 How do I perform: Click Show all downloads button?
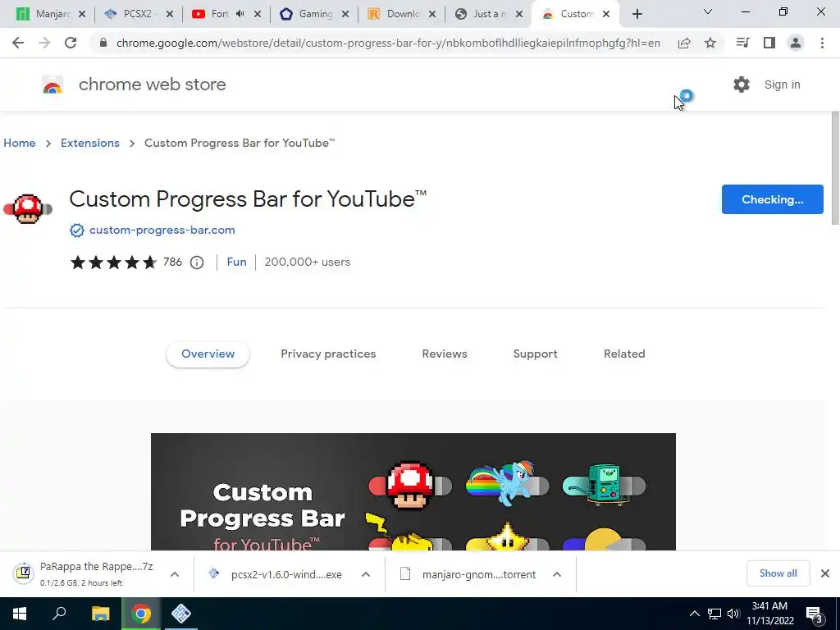pyautogui.click(x=778, y=573)
